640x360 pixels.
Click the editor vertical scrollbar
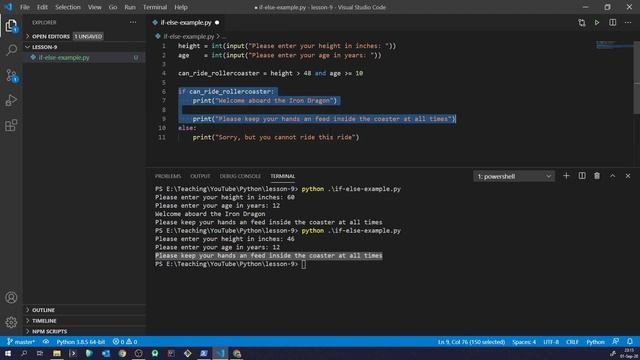(x=636, y=78)
